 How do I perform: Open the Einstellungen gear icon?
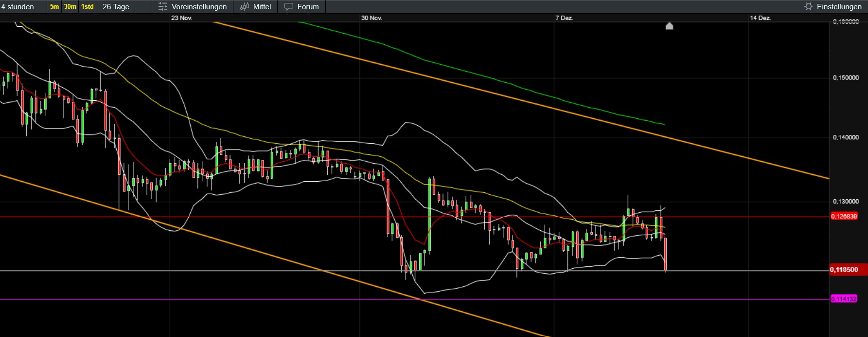(x=808, y=7)
